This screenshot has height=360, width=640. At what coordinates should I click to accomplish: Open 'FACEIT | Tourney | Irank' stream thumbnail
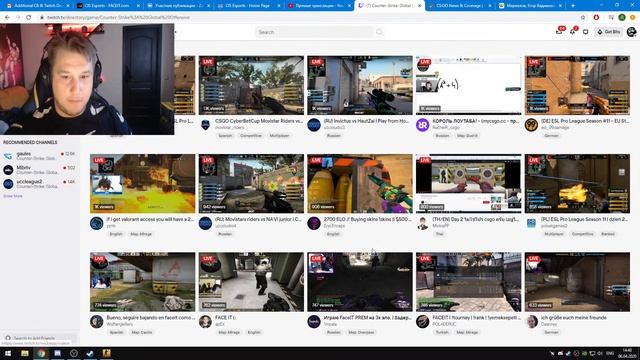coord(468,282)
